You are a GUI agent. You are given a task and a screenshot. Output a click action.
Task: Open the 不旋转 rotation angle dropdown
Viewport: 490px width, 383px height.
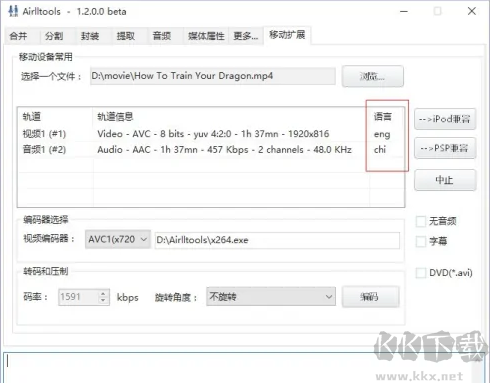[x=271, y=296]
